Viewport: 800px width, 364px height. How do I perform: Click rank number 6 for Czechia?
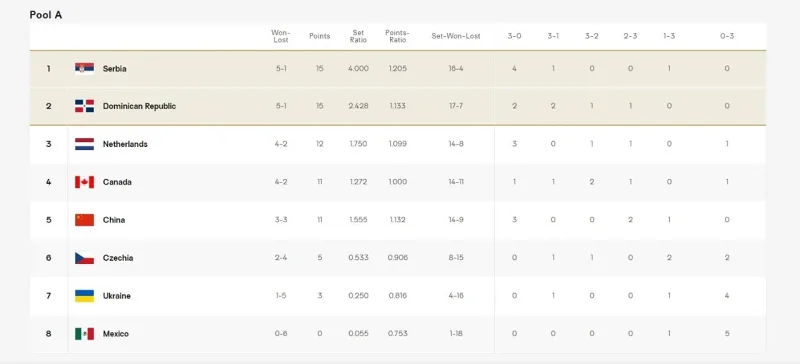click(x=48, y=258)
